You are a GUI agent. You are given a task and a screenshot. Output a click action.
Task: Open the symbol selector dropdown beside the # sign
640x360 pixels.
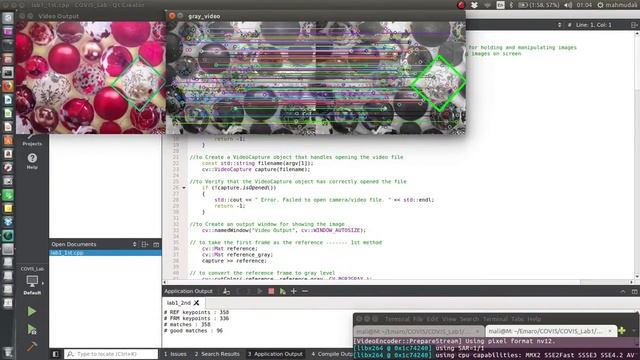click(559, 25)
